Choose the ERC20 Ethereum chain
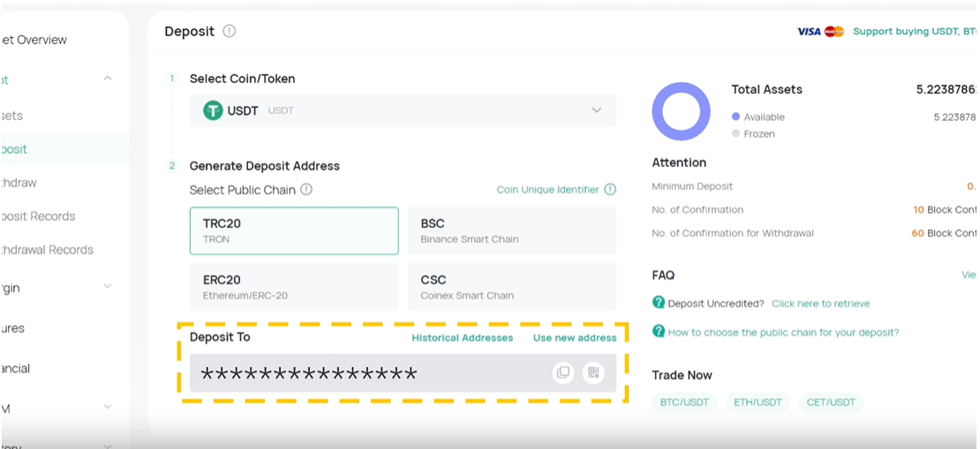Image resolution: width=980 pixels, height=449 pixels. pos(294,287)
